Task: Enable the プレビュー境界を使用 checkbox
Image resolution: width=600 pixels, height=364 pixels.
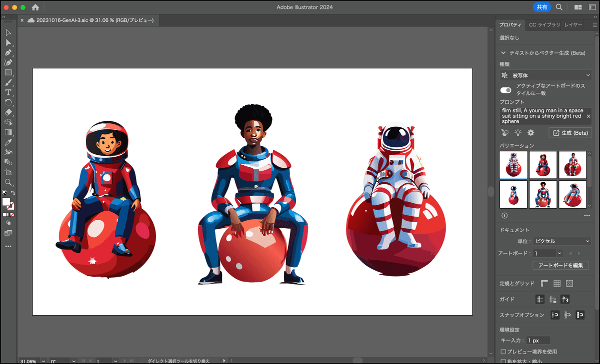Action: pos(503,352)
